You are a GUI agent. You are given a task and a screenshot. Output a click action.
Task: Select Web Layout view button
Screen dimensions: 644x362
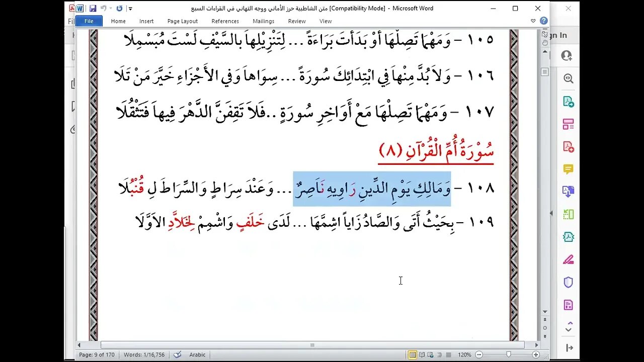430,354
